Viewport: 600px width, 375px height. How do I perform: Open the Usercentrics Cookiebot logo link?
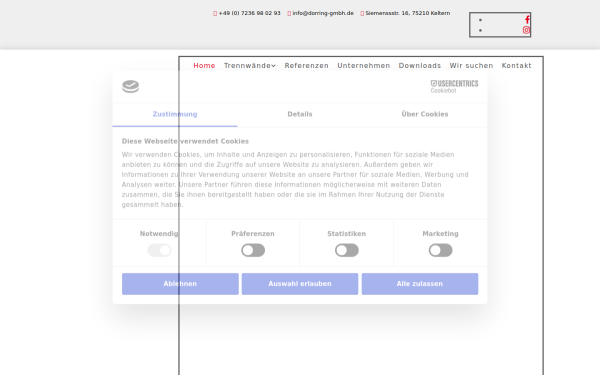tap(454, 86)
